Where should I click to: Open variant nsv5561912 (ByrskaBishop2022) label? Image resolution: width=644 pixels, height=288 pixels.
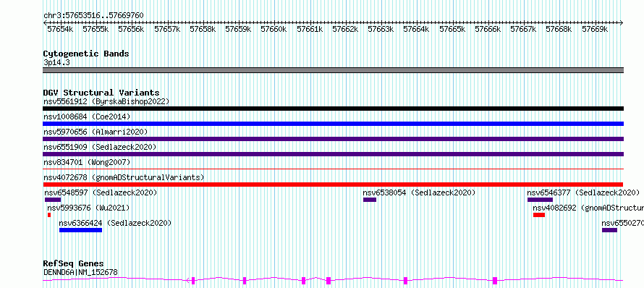pyautogui.click(x=106, y=101)
